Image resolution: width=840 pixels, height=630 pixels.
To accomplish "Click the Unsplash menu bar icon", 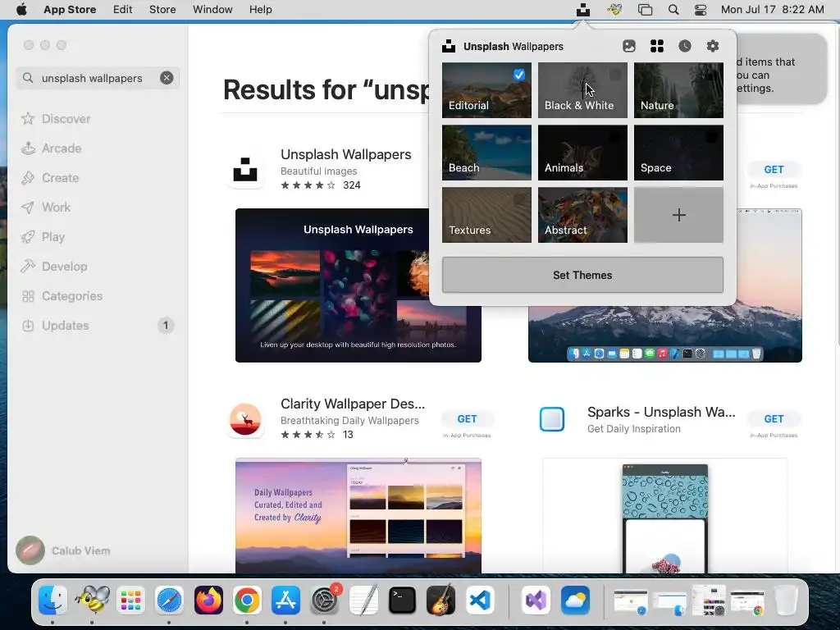I will click(x=583, y=10).
